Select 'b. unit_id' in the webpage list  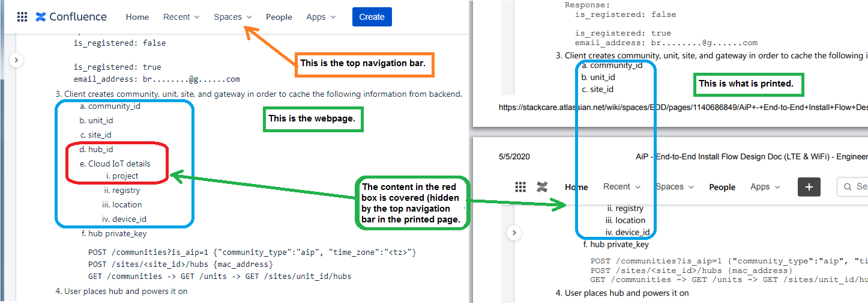tap(96, 121)
